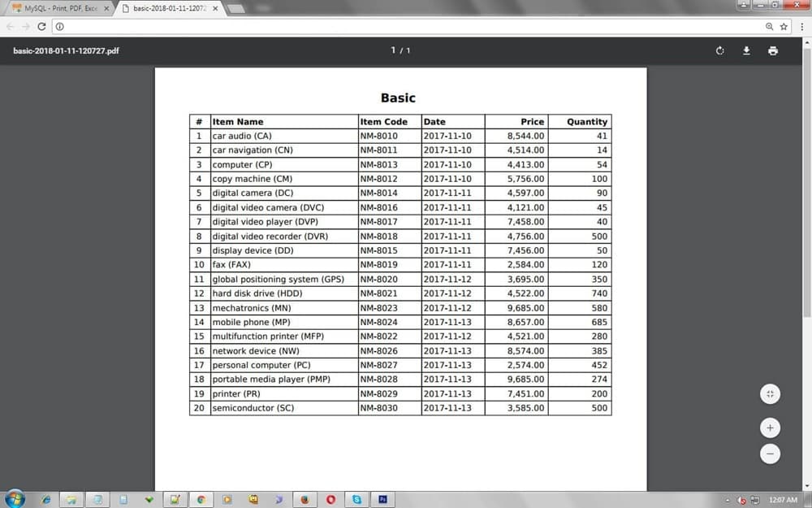The width and height of the screenshot is (812, 508).
Task: Print the PDF document
Action: click(x=772, y=50)
